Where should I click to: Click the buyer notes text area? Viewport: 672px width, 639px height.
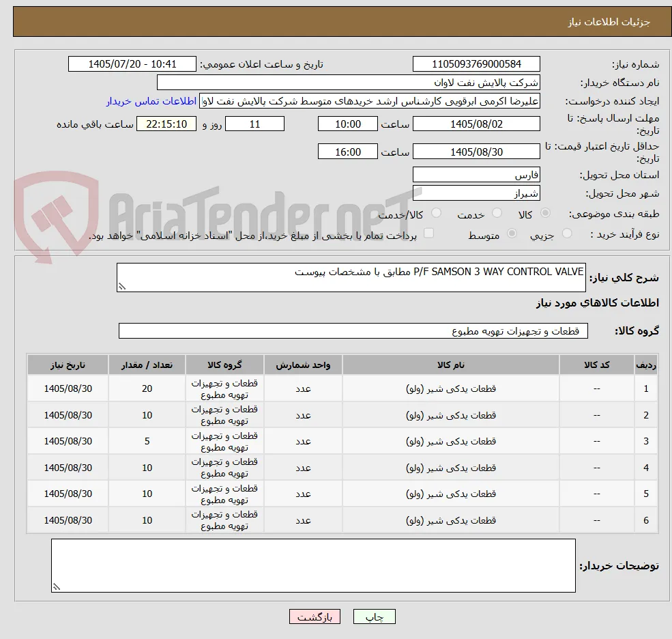pos(313,566)
